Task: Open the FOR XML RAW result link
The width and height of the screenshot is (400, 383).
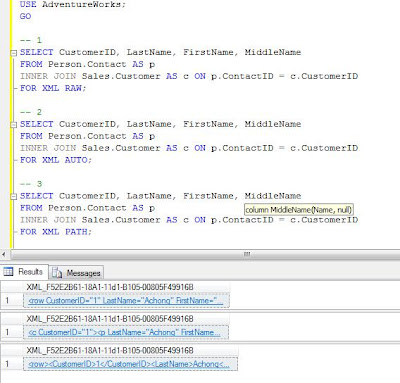Action: (126, 301)
